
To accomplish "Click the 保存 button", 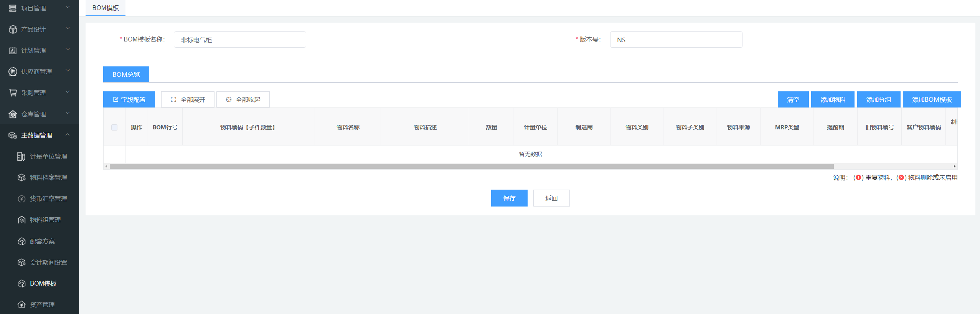I will pyautogui.click(x=509, y=198).
